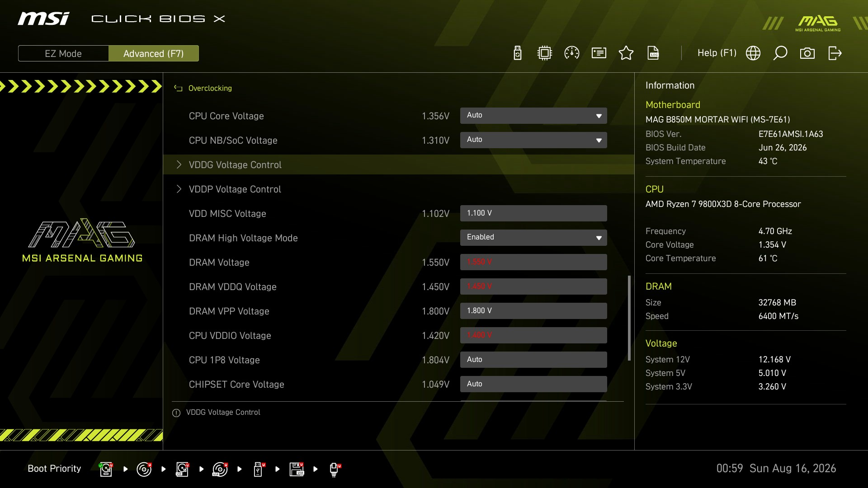Click the DRAM speed 6400 MT/s value
868x488 pixels.
[778, 316]
